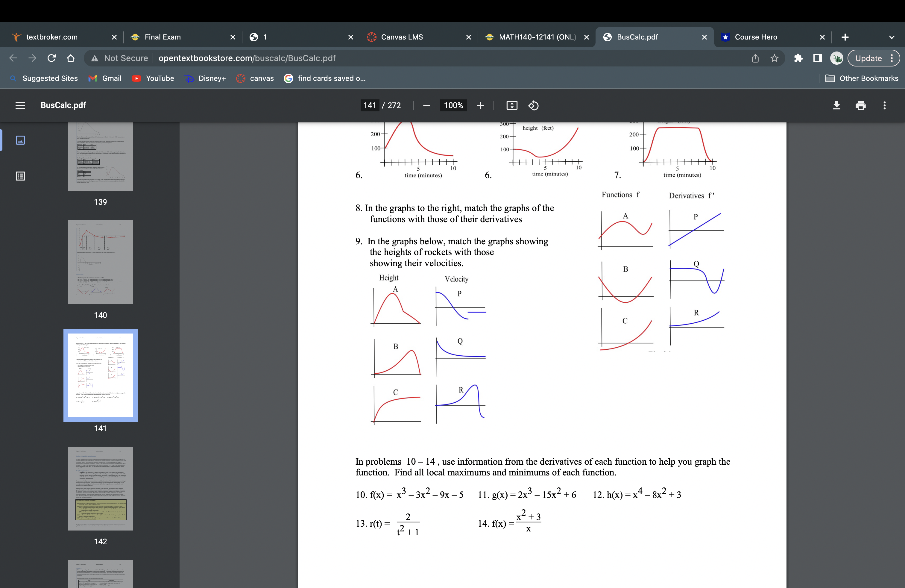
Task: Open the document outline panel
Action: pos(20,176)
